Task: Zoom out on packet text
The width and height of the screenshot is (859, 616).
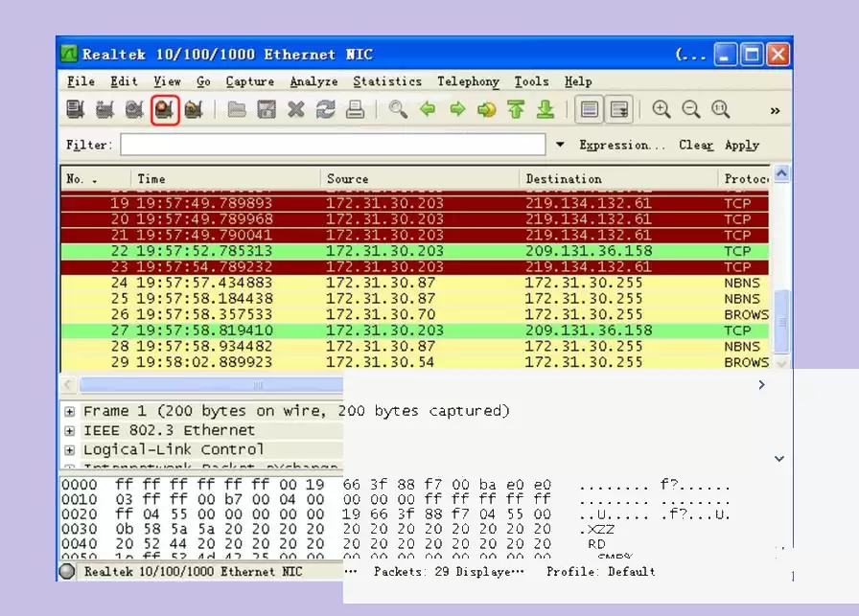Action: [691, 109]
